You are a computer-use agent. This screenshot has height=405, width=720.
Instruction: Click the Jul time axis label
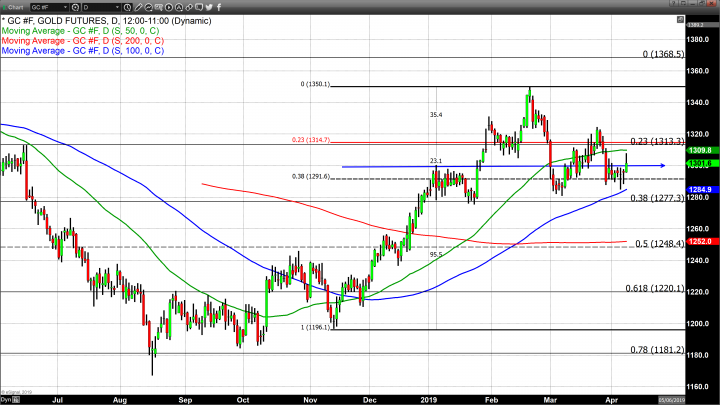pos(57,400)
